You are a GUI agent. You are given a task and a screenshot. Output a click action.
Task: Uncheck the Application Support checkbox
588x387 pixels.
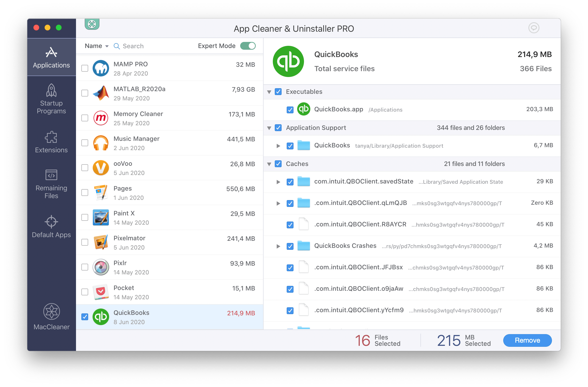278,128
